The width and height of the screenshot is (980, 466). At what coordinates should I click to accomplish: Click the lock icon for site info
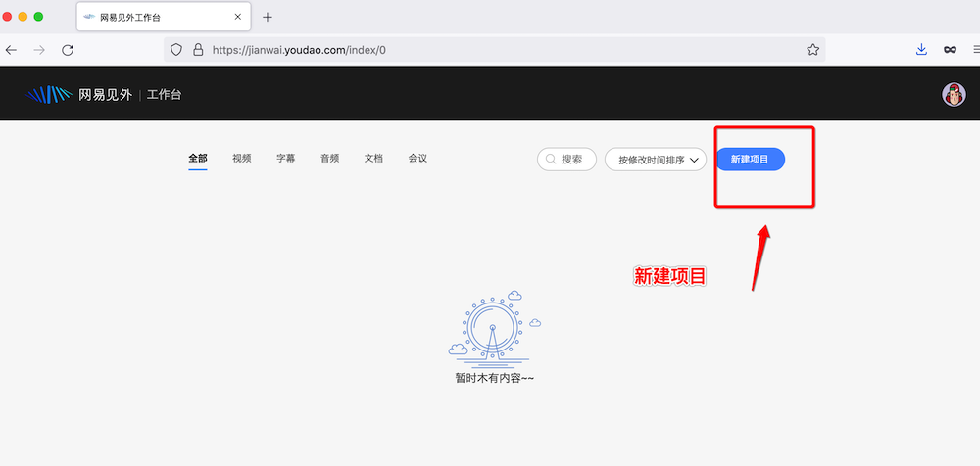[197, 49]
